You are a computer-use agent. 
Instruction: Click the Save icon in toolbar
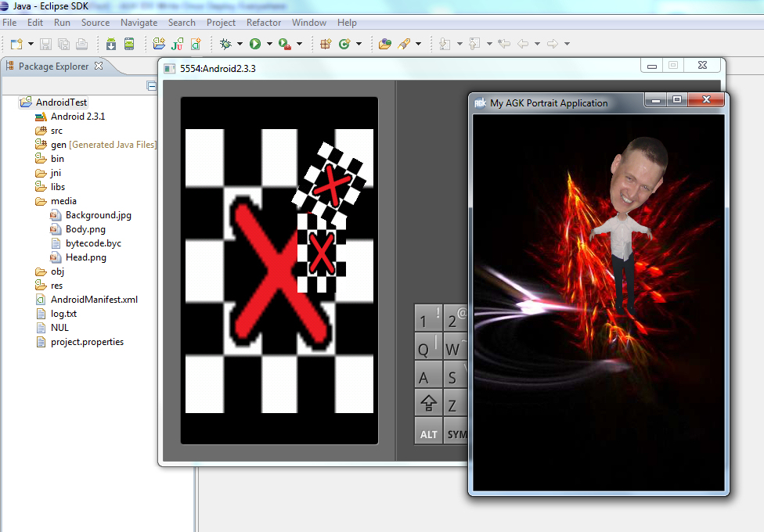[46, 44]
